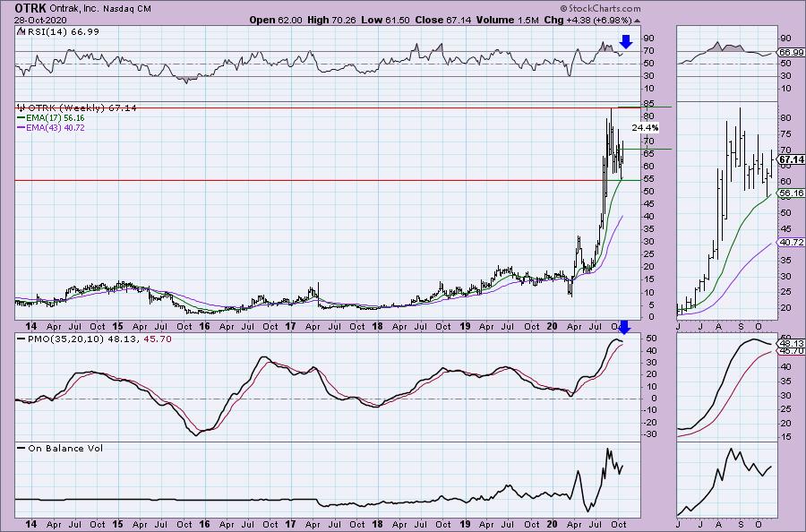Viewport: 806px width, 532px height.
Task: Click the Close 67.14 header value
Action: click(x=442, y=20)
